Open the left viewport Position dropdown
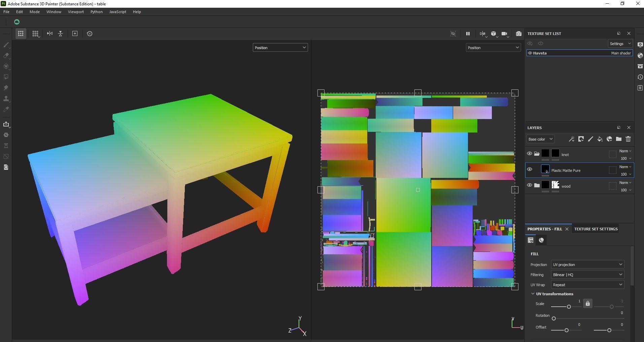Image resolution: width=644 pixels, height=342 pixels. point(280,48)
